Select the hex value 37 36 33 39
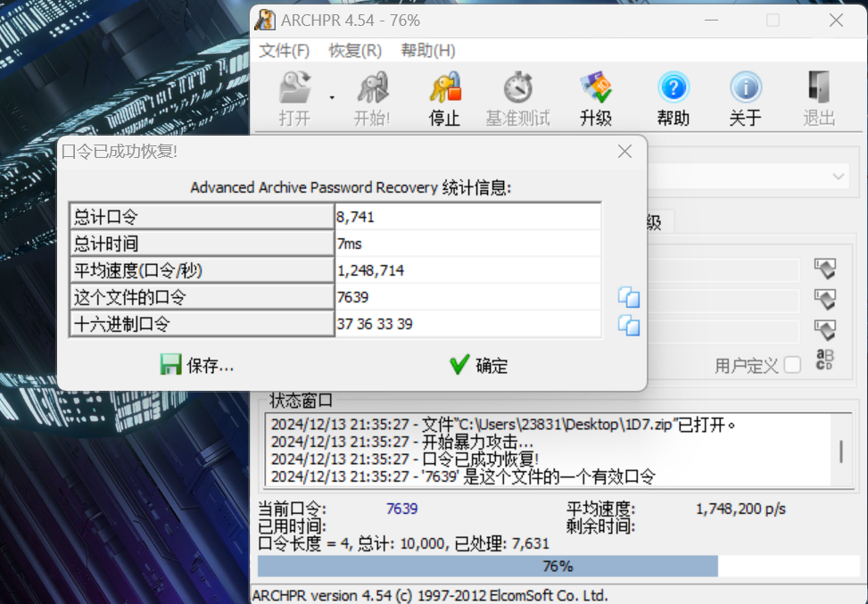This screenshot has width=868, height=604. [375, 324]
